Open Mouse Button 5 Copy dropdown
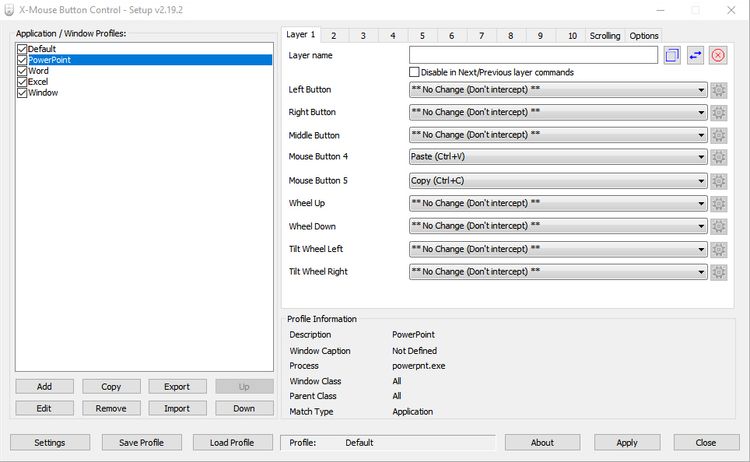Viewport: 750px width, 462px height. click(558, 181)
